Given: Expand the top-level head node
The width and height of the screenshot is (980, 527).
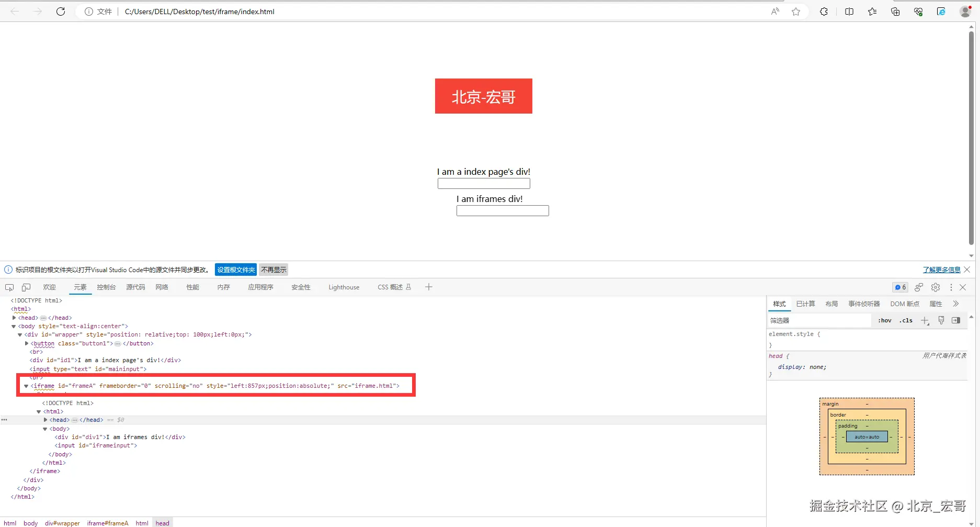Looking at the screenshot, I should [x=14, y=318].
